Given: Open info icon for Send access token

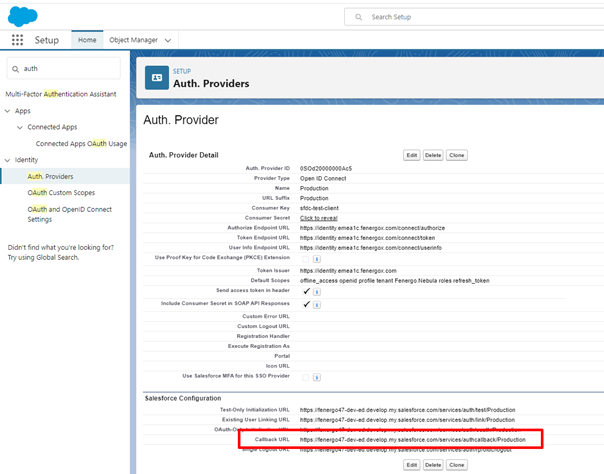Looking at the screenshot, I should [317, 292].
